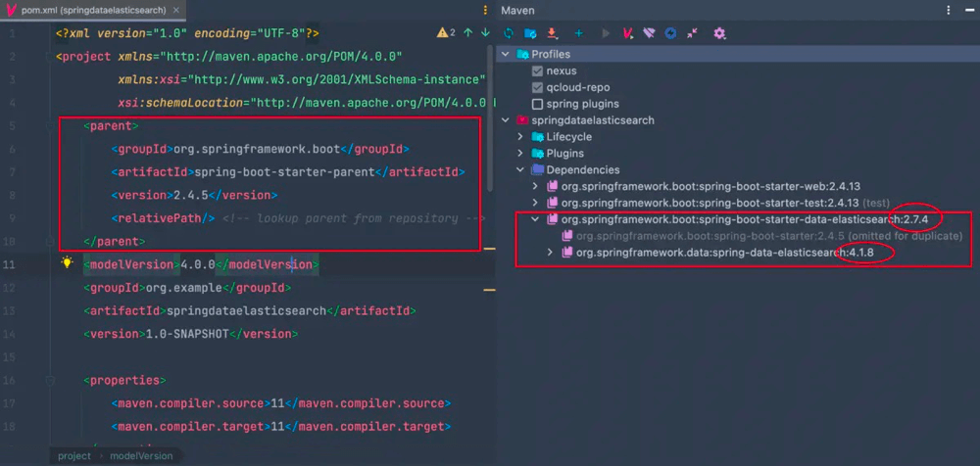Image resolution: width=980 pixels, height=466 pixels.
Task: Collapse all nodes in Maven tree
Action: click(x=692, y=33)
